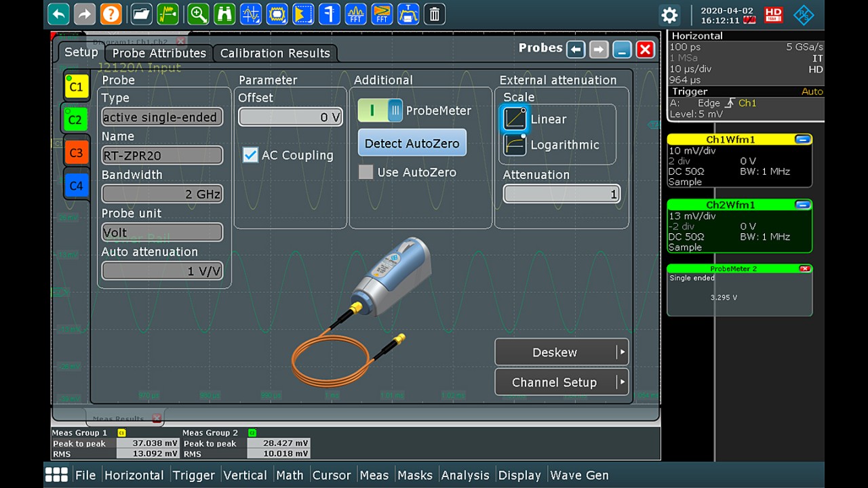Open the main menu grid icon
Screen dimensions: 868x488
point(56,474)
